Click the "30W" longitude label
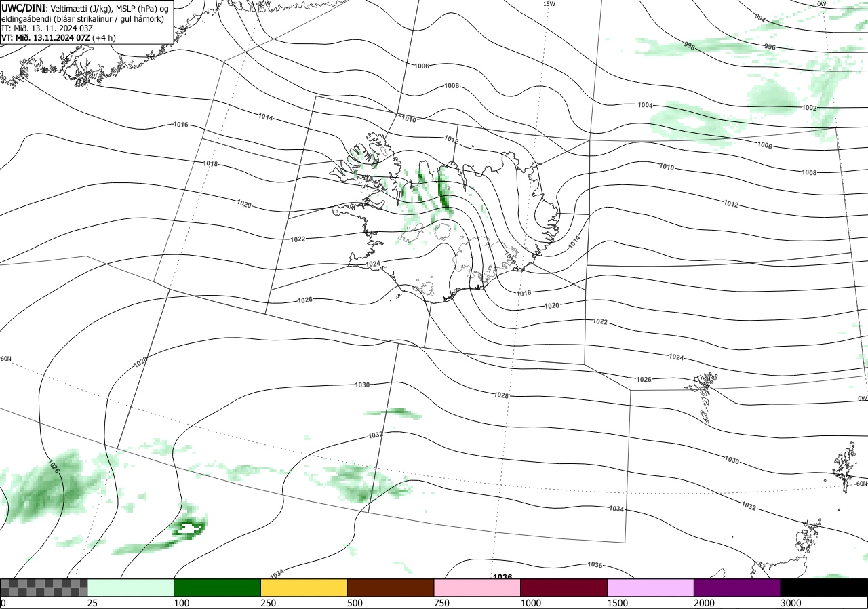This screenshot has height=609, width=868. click(x=263, y=3)
